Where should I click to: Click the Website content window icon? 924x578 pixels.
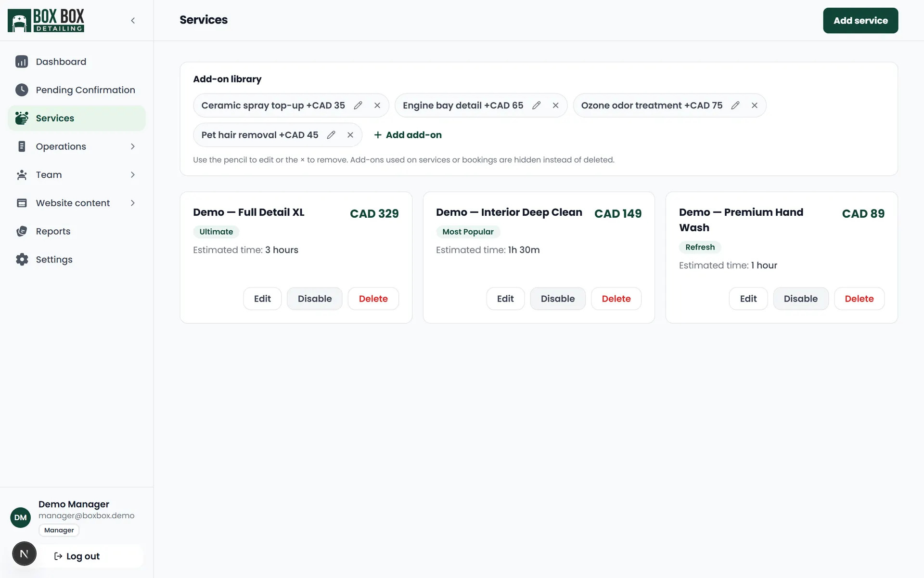pos(22,203)
